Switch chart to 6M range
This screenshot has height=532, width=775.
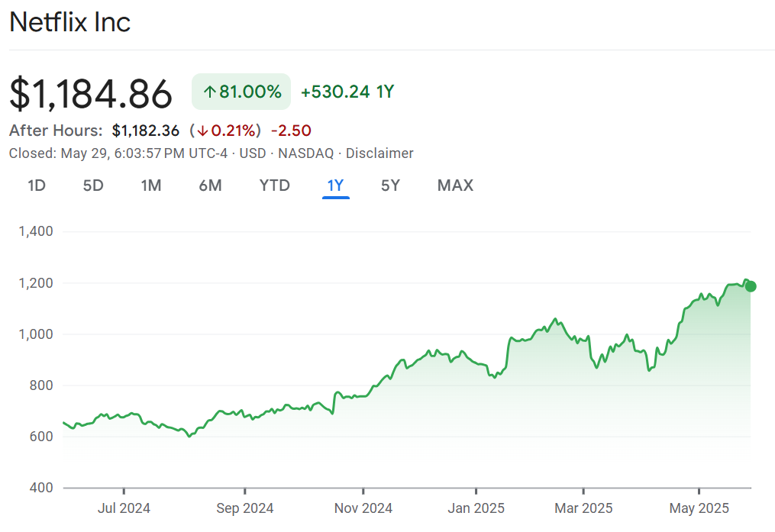[x=210, y=185]
